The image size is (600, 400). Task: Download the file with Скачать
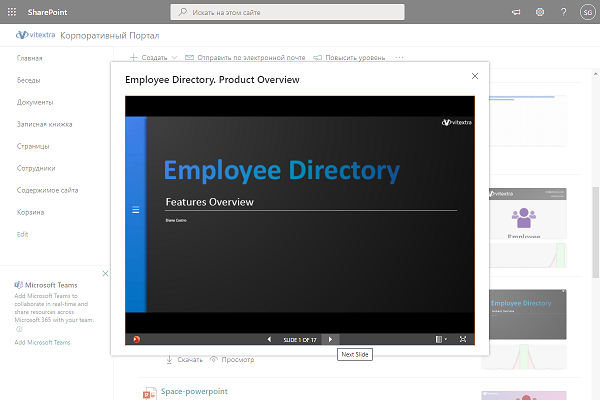[x=184, y=360]
